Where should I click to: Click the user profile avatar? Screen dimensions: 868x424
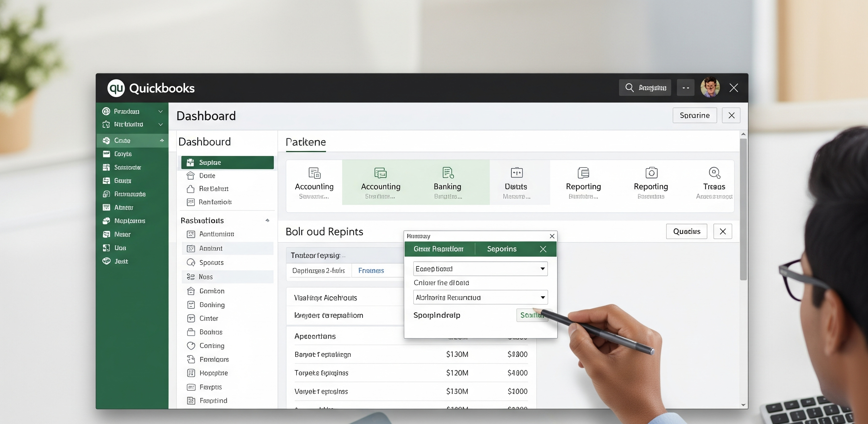coord(710,88)
